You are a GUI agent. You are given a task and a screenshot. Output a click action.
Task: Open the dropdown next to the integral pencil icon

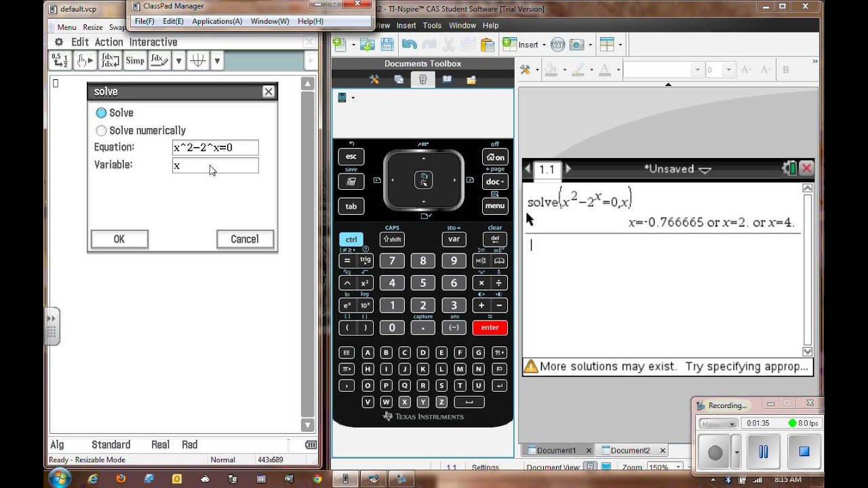pyautogui.click(x=179, y=61)
